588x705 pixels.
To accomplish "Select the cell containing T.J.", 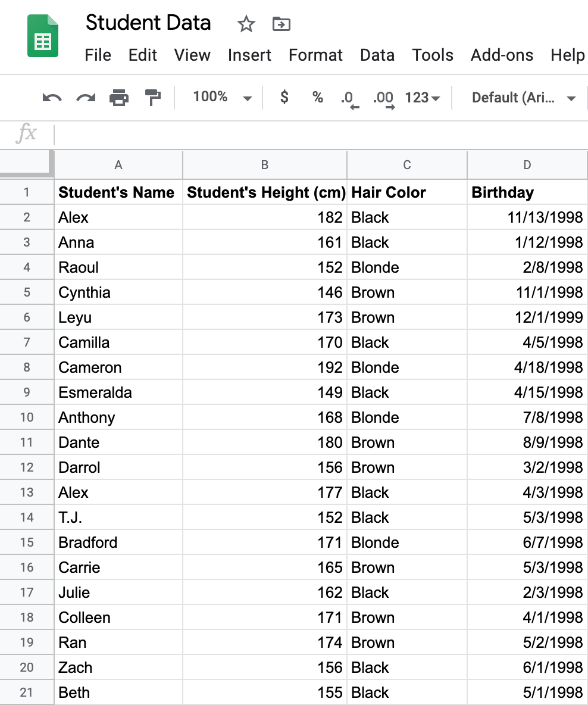I will point(118,517).
